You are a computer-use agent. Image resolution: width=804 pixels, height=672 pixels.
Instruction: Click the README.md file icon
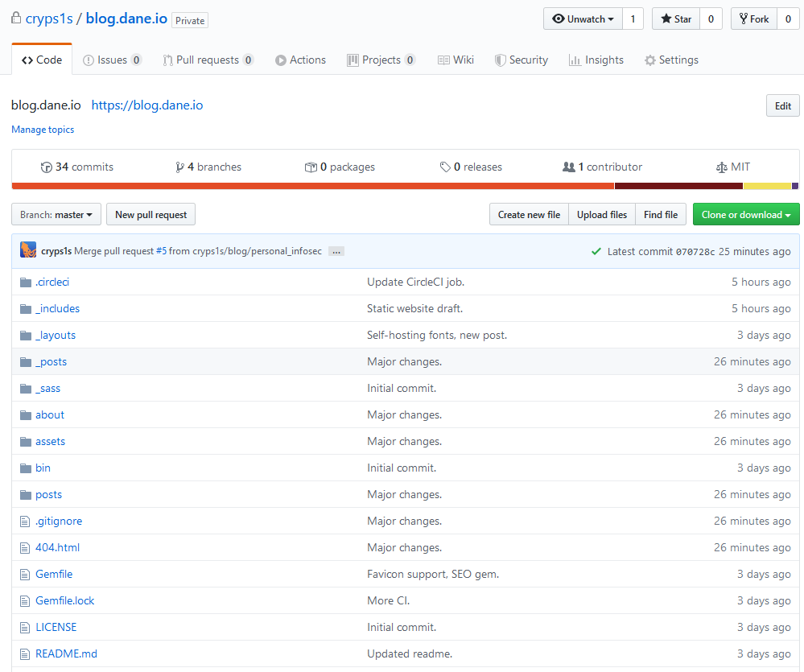[25, 654]
